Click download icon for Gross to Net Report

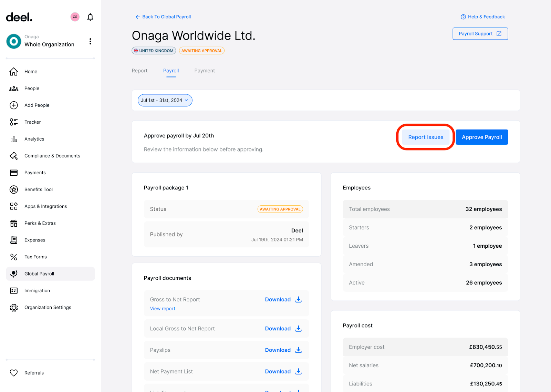click(299, 300)
